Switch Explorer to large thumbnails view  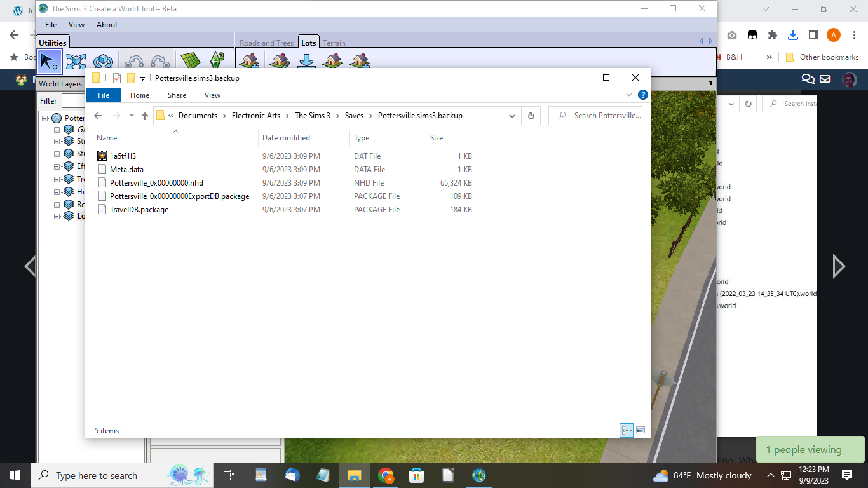point(641,430)
